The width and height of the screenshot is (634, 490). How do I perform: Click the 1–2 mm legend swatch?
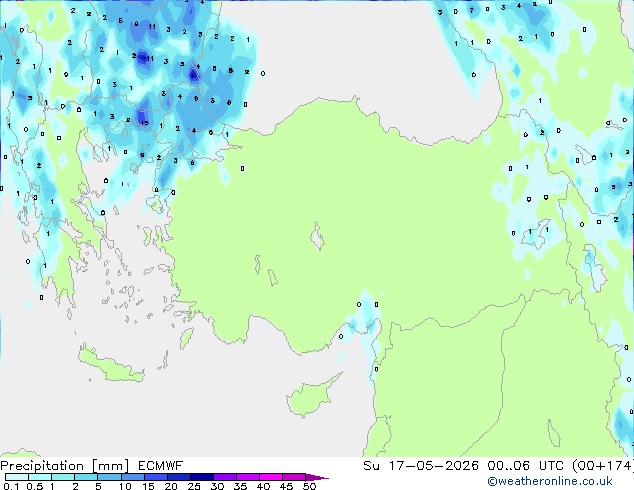[63, 477]
